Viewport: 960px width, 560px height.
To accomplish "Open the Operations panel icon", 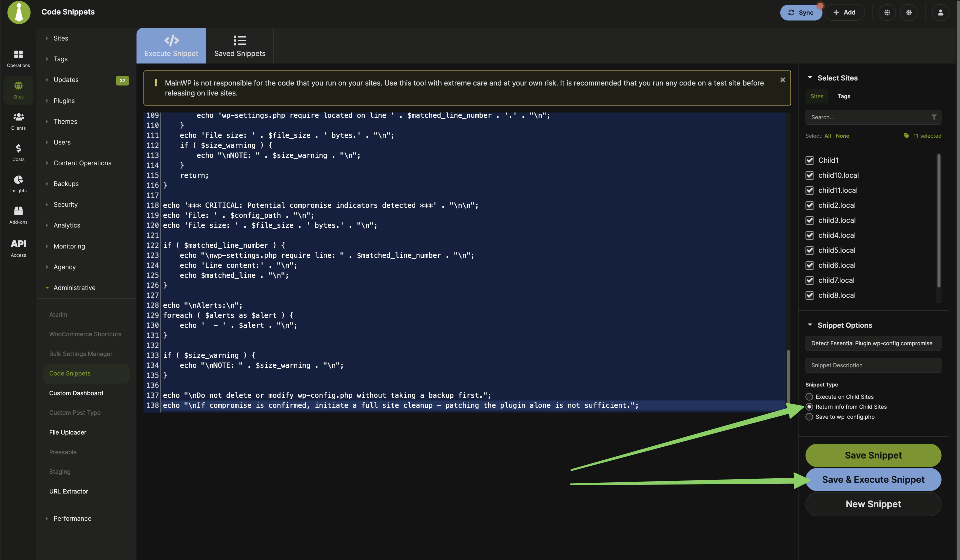I will coord(18,58).
